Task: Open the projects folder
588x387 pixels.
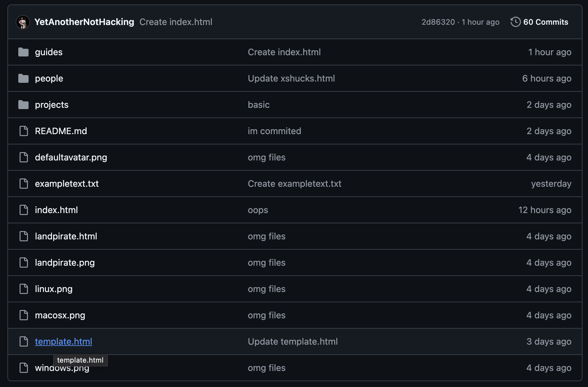Action: tap(52, 105)
